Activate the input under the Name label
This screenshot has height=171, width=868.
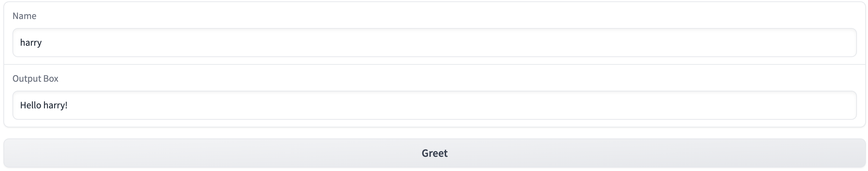click(434, 43)
